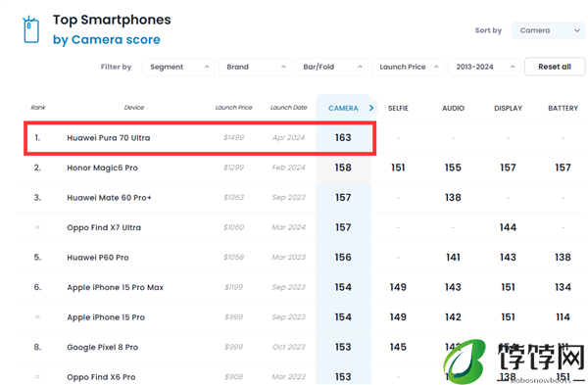Open the Sort by Camera dropdown
588x385 pixels.
(x=548, y=30)
